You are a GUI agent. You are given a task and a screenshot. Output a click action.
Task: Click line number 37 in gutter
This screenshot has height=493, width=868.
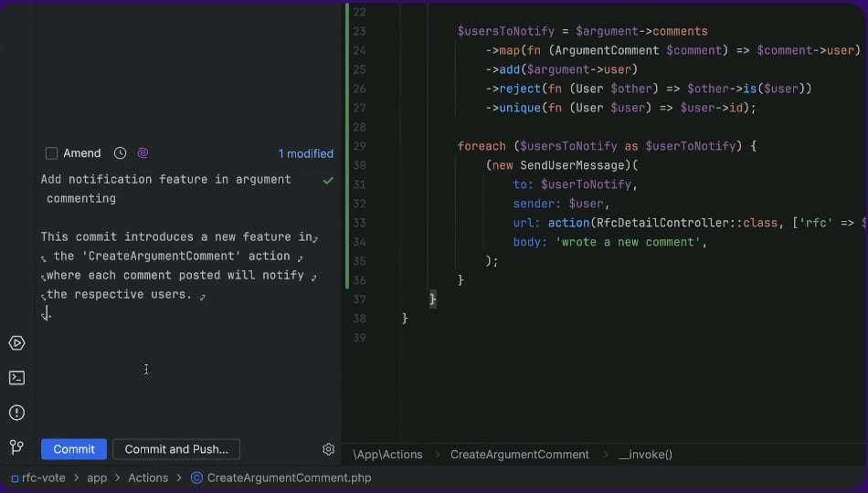pyautogui.click(x=359, y=299)
